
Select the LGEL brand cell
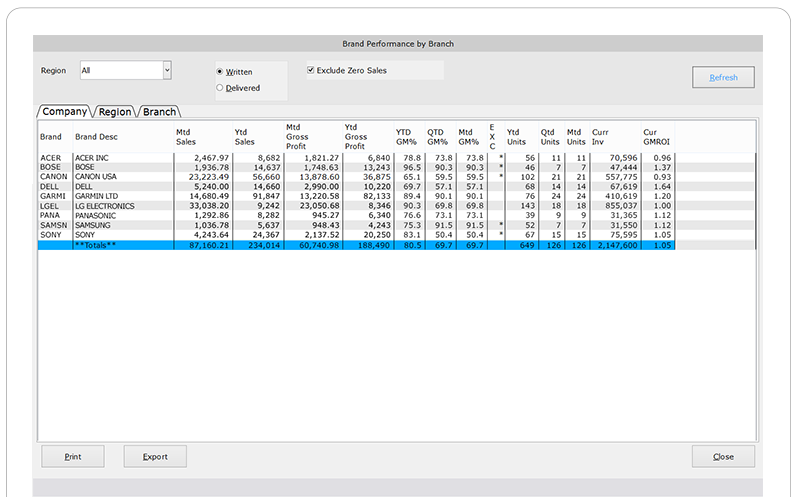[49, 206]
